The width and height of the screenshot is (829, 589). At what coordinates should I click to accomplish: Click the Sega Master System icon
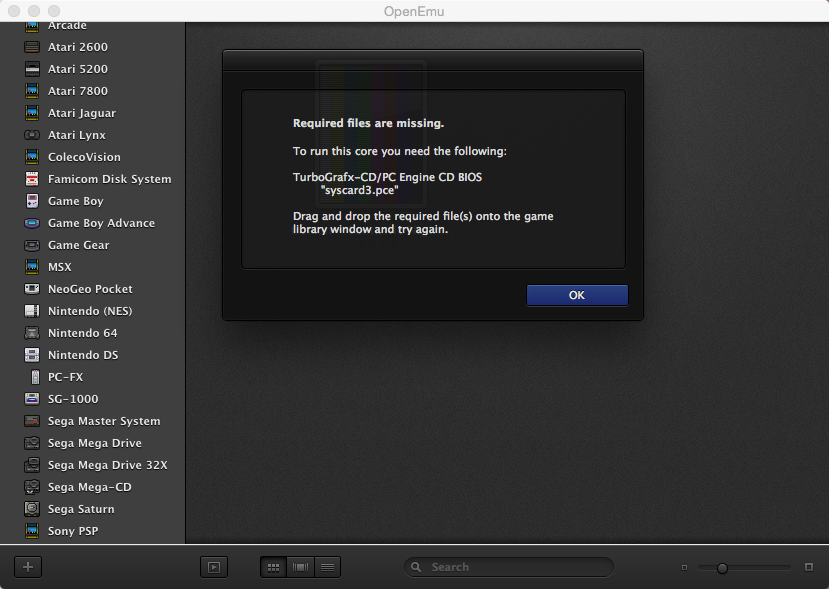coord(32,421)
